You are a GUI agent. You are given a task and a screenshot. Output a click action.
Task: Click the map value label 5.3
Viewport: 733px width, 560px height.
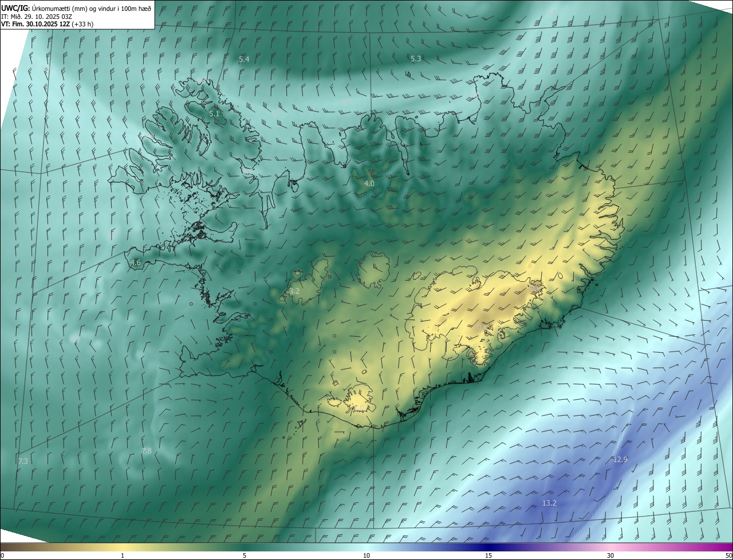coord(416,59)
